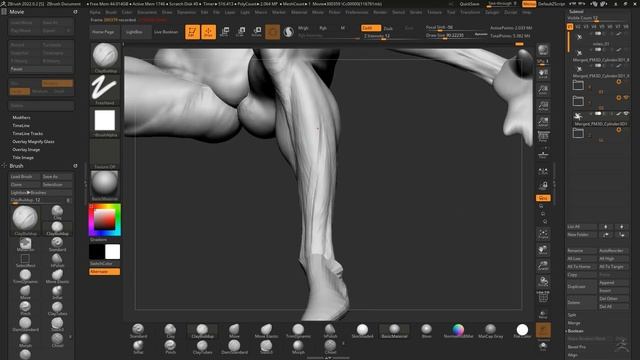Click the Append subtool button

coord(613,282)
